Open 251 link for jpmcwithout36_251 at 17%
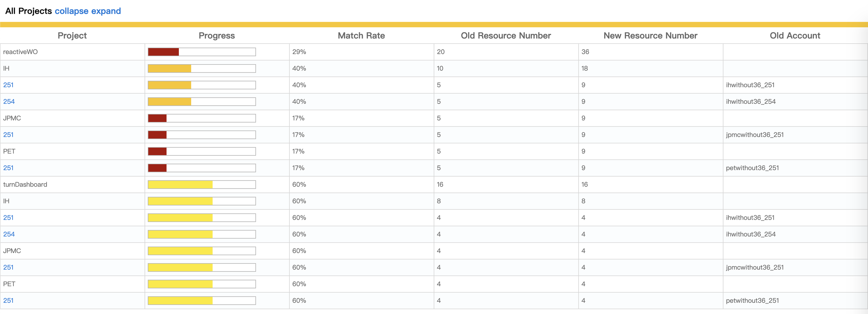 click(x=8, y=134)
